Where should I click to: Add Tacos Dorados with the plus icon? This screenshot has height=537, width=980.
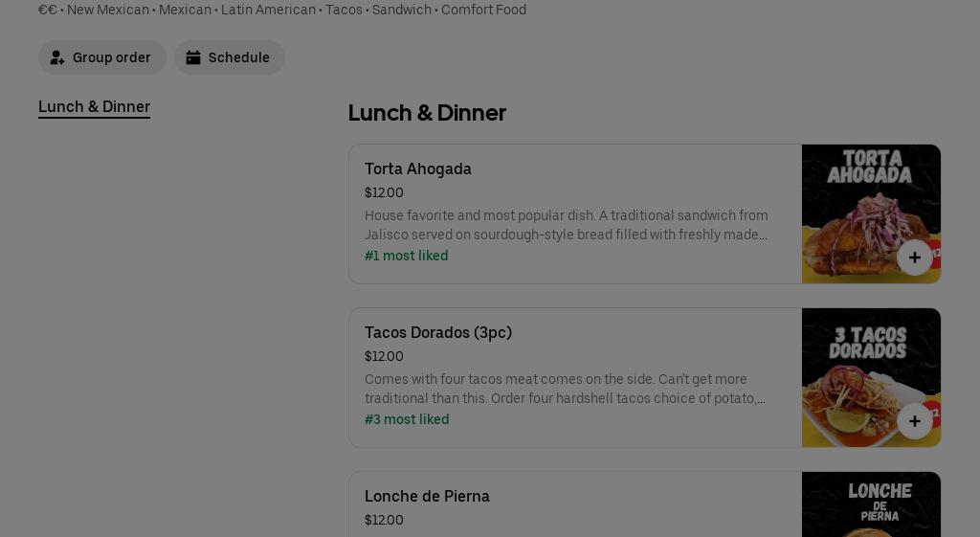click(x=915, y=421)
